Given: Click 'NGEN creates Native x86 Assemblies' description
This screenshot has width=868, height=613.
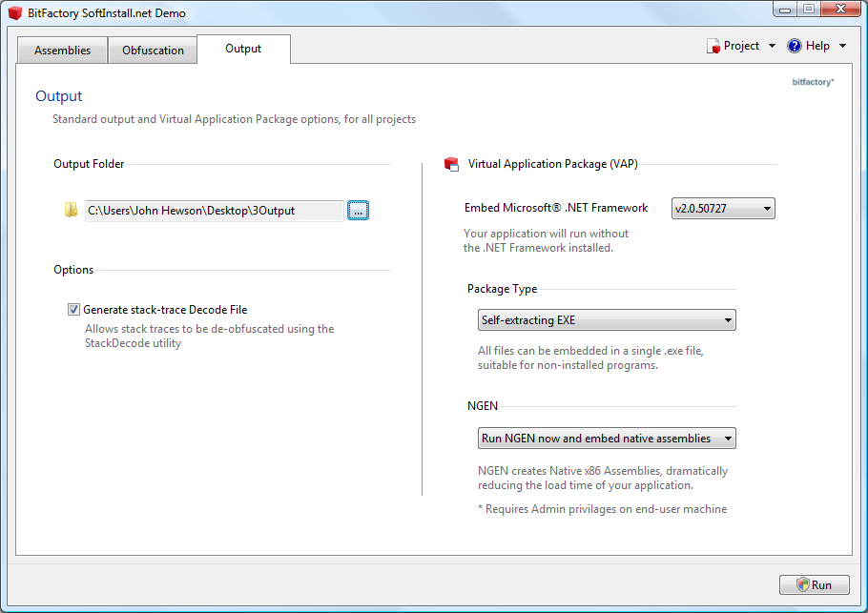Looking at the screenshot, I should click(x=603, y=478).
